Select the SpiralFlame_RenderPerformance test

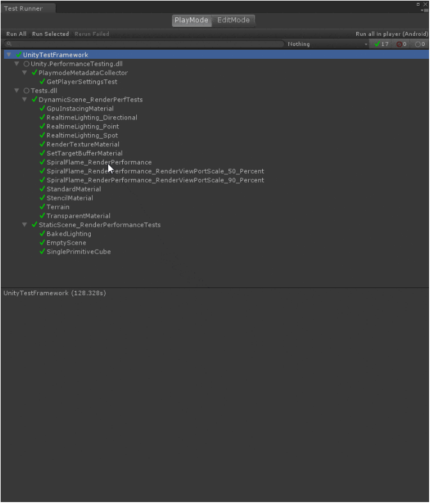pyautogui.click(x=216, y=162)
